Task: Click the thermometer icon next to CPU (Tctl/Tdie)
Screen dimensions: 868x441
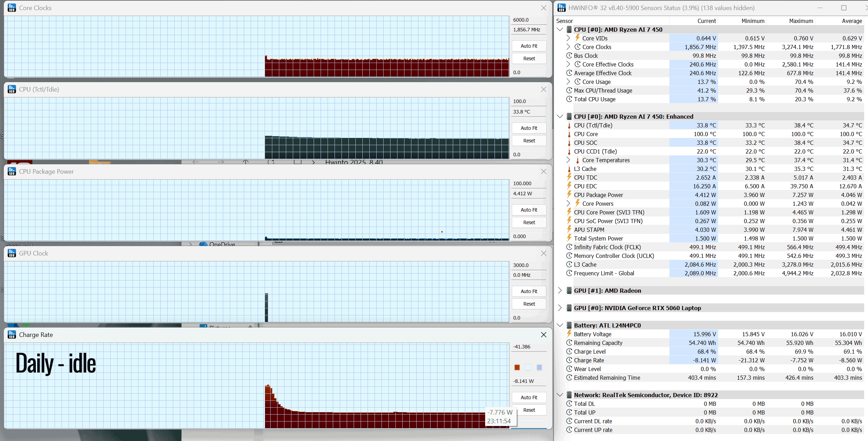Action: click(569, 125)
